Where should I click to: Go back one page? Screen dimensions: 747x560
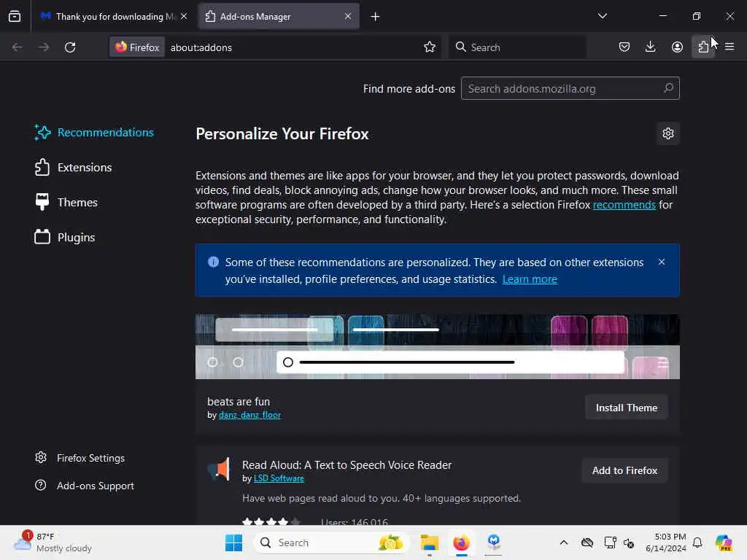(x=18, y=47)
